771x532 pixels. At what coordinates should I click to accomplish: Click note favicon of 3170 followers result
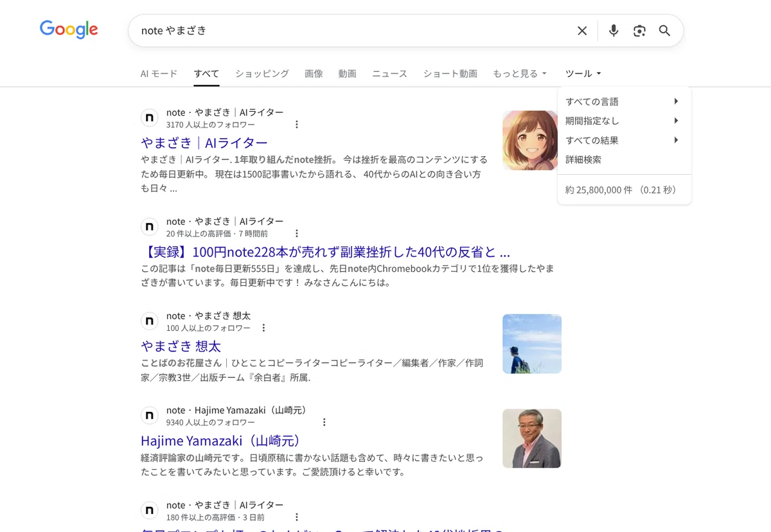pos(150,118)
